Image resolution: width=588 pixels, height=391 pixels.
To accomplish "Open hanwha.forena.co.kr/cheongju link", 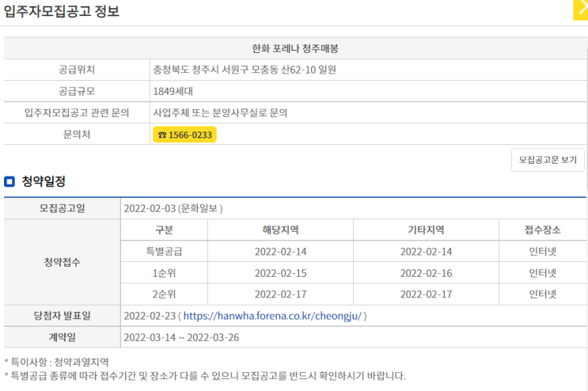I will (272, 316).
